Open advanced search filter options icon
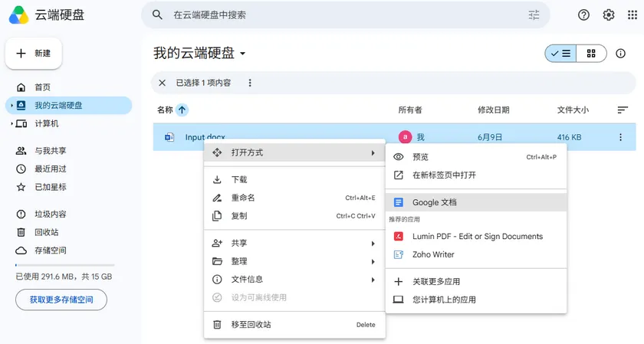 pyautogui.click(x=534, y=15)
